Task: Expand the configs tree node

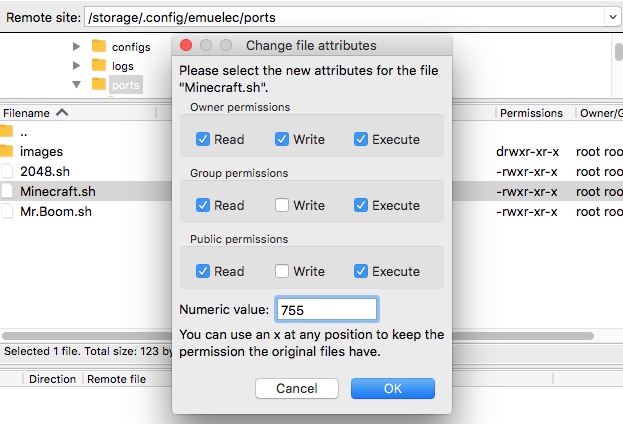Action: [77, 47]
